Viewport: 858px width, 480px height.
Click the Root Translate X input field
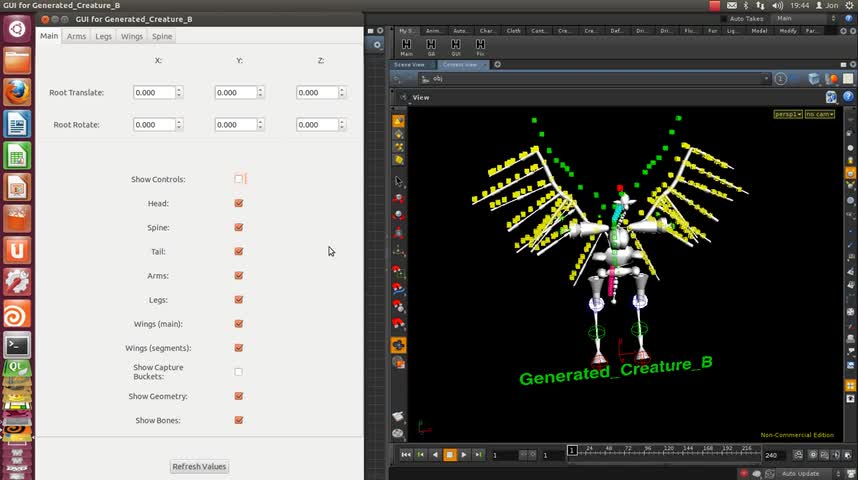pos(154,93)
